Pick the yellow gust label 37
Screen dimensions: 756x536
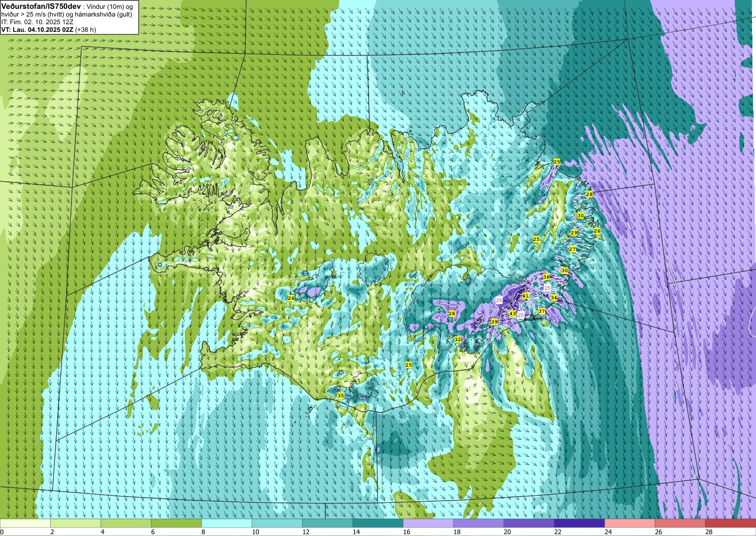[542, 311]
